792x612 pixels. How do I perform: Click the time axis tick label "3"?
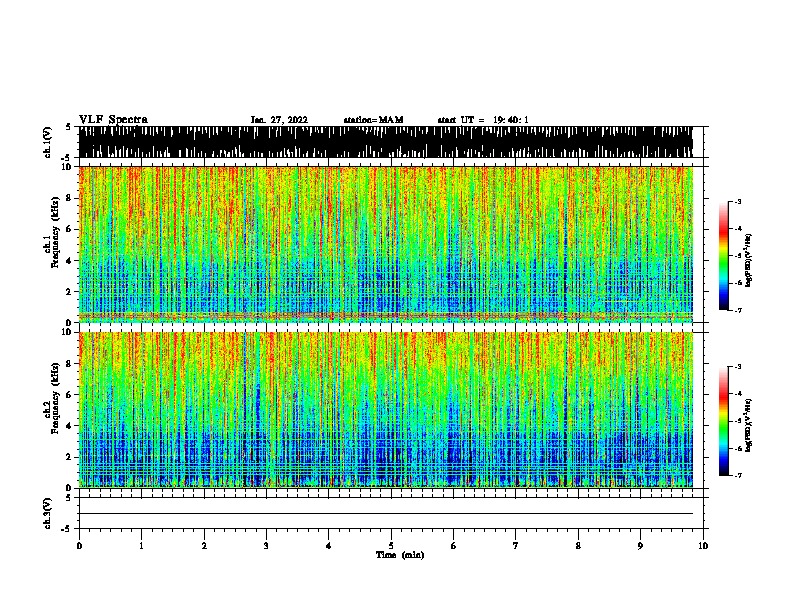[266, 546]
